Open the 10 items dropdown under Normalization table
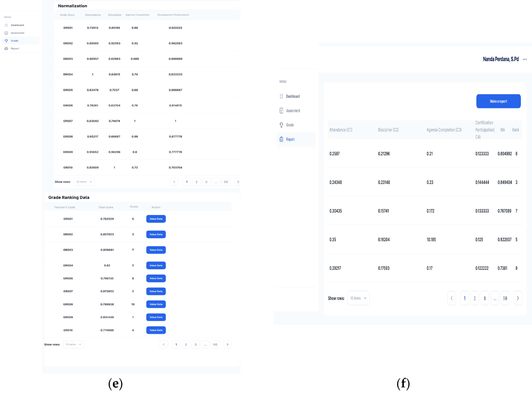The image size is (532, 393). pos(84,182)
